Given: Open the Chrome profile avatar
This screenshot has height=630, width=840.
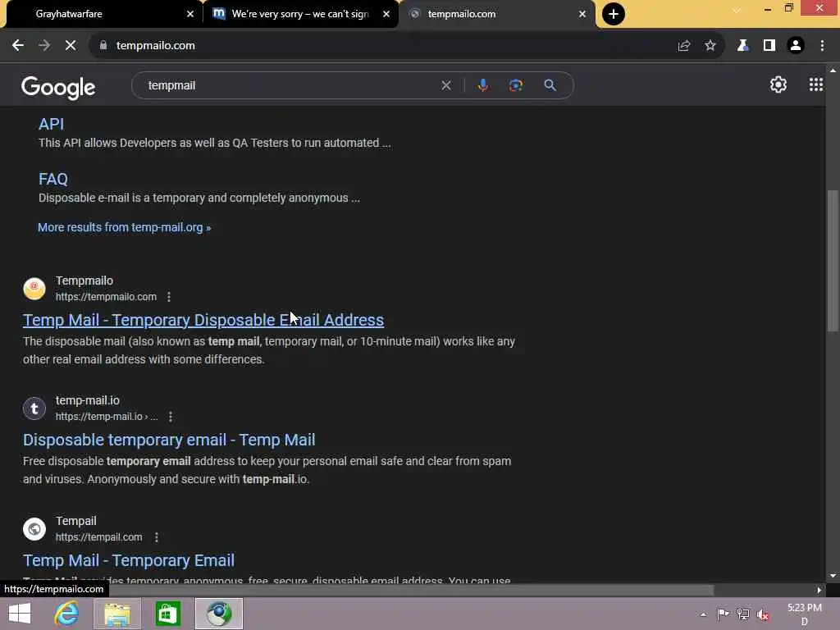Looking at the screenshot, I should (796, 46).
